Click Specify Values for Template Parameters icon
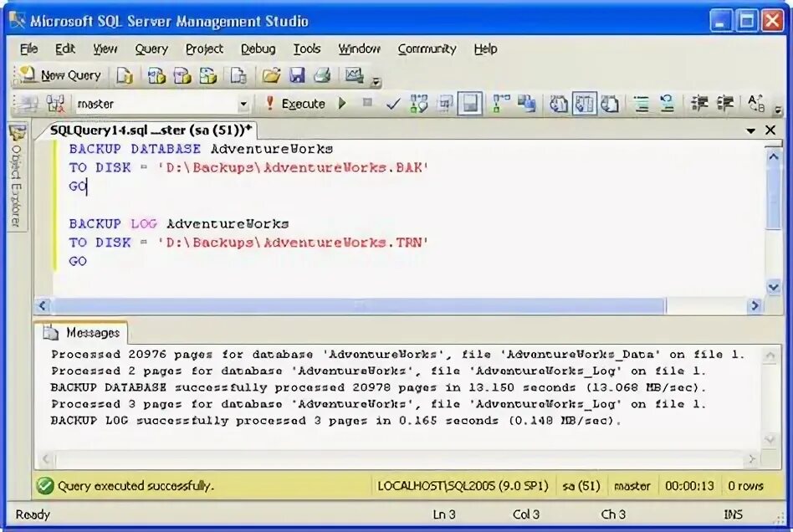 pyautogui.click(x=756, y=104)
